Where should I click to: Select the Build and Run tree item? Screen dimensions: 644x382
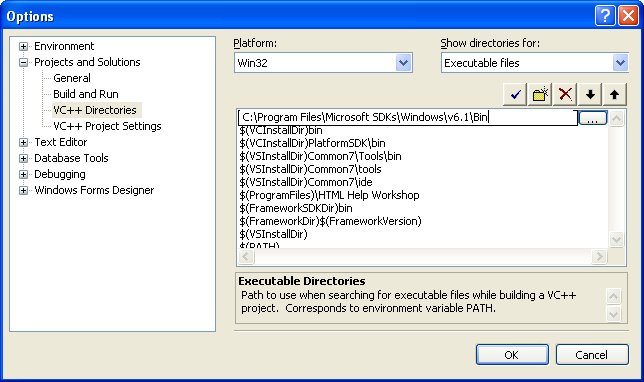[86, 94]
